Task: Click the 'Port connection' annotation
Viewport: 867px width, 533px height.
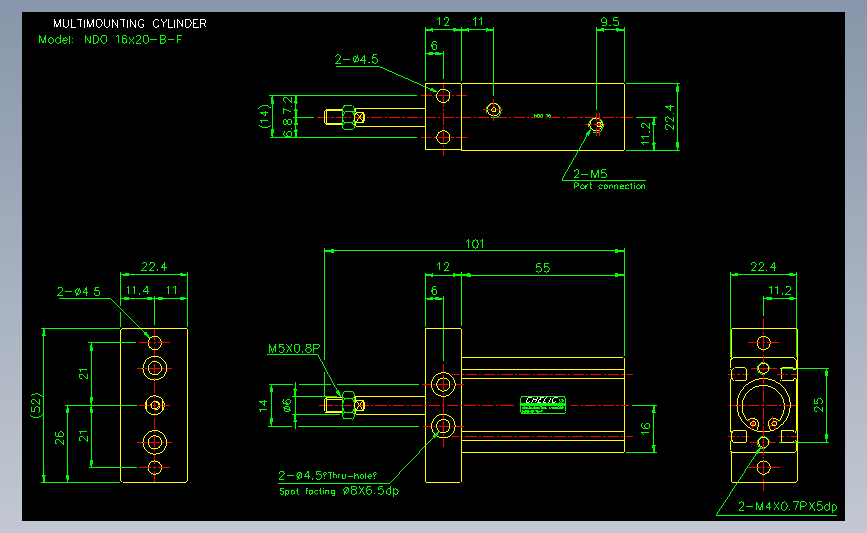Action: click(609, 186)
